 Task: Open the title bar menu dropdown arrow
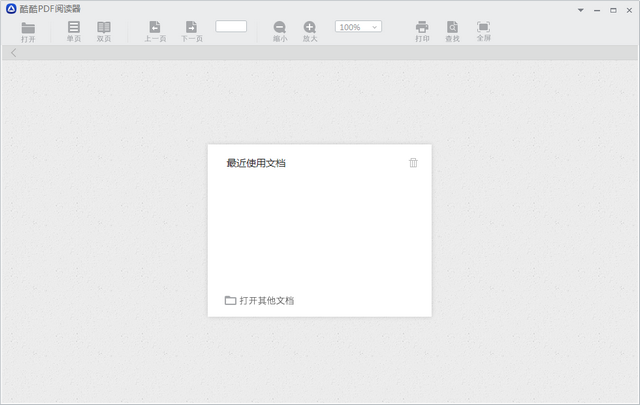tap(580, 9)
